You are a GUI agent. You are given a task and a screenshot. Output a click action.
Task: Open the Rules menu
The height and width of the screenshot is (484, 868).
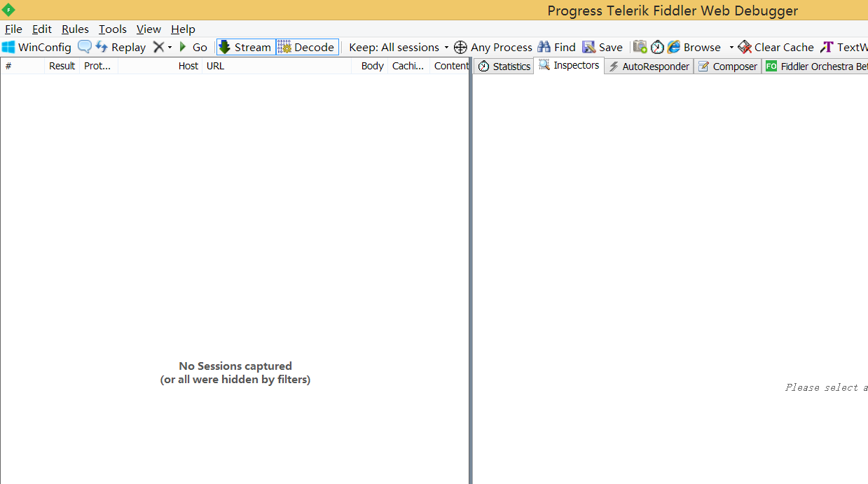pos(75,29)
